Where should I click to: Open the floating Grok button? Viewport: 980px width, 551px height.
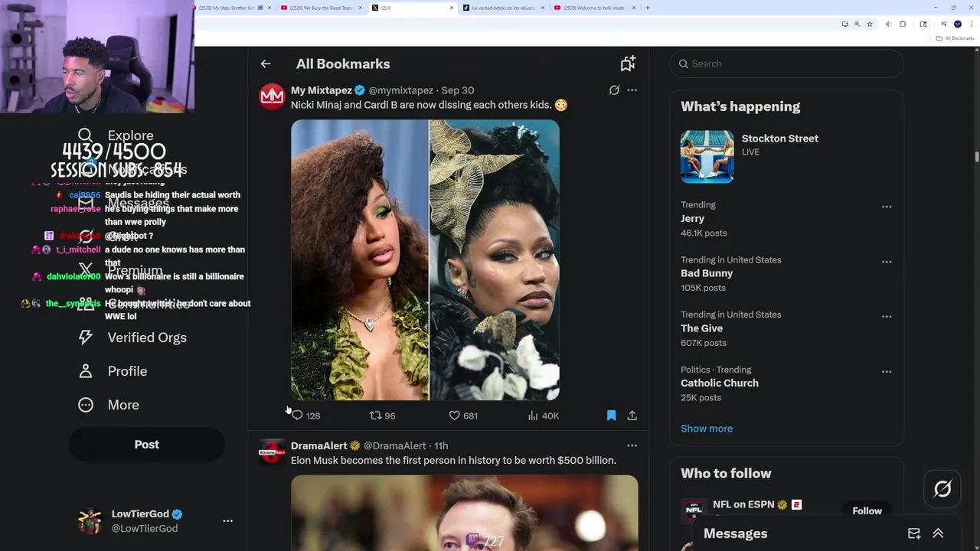(x=942, y=489)
